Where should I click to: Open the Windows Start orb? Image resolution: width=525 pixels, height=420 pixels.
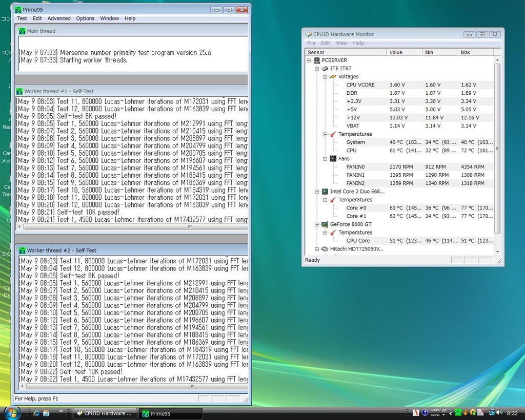[x=12, y=413]
